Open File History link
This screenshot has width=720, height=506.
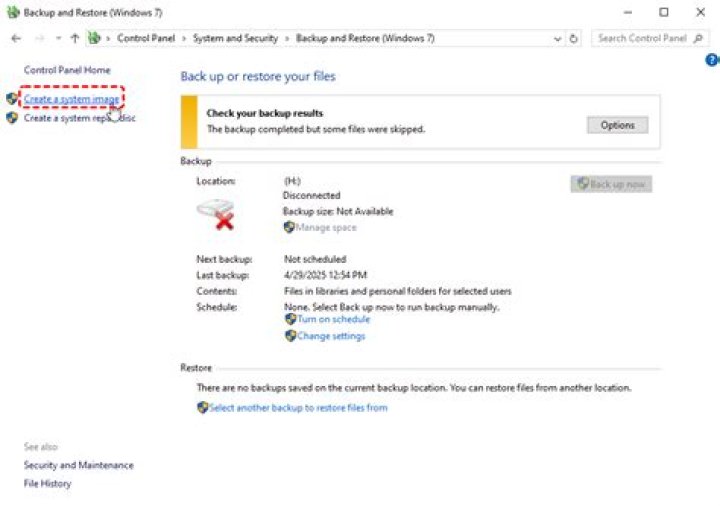48,484
